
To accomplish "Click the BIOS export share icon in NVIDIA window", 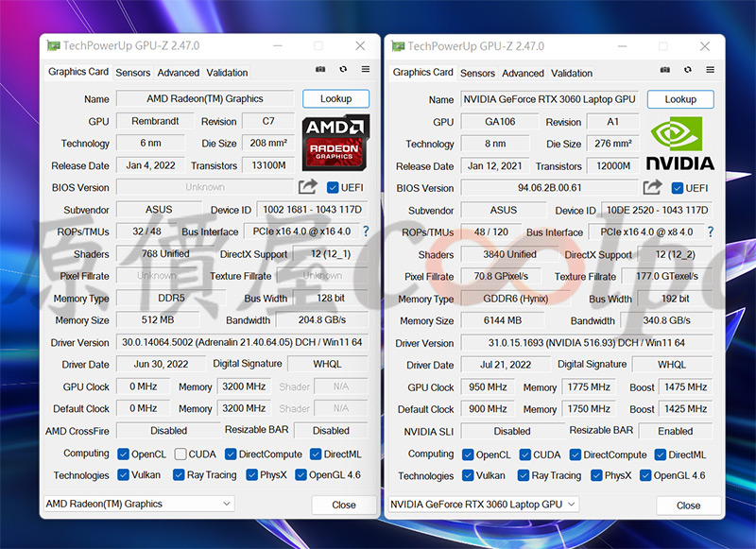I will pyautogui.click(x=652, y=187).
